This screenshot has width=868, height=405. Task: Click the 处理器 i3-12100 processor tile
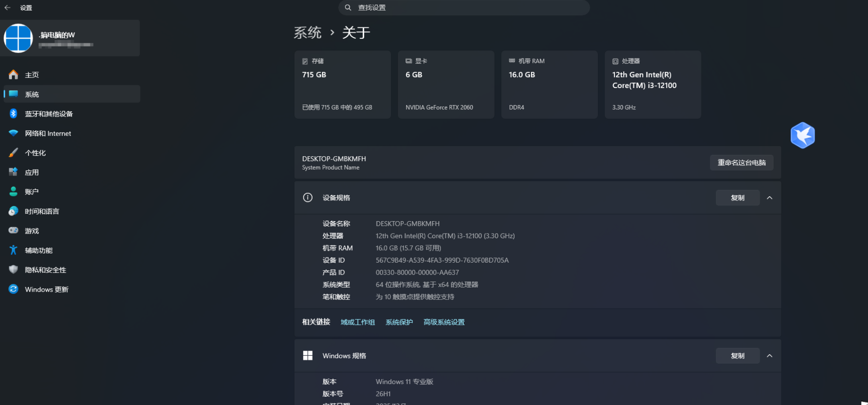(x=653, y=84)
